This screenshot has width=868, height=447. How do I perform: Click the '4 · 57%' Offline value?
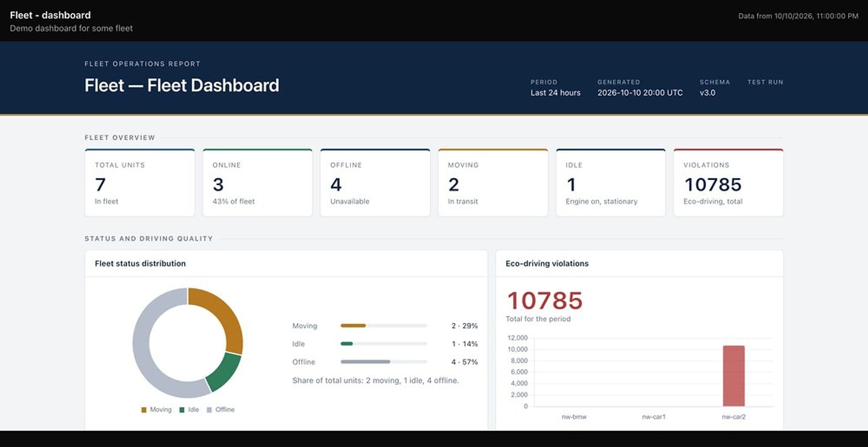464,362
